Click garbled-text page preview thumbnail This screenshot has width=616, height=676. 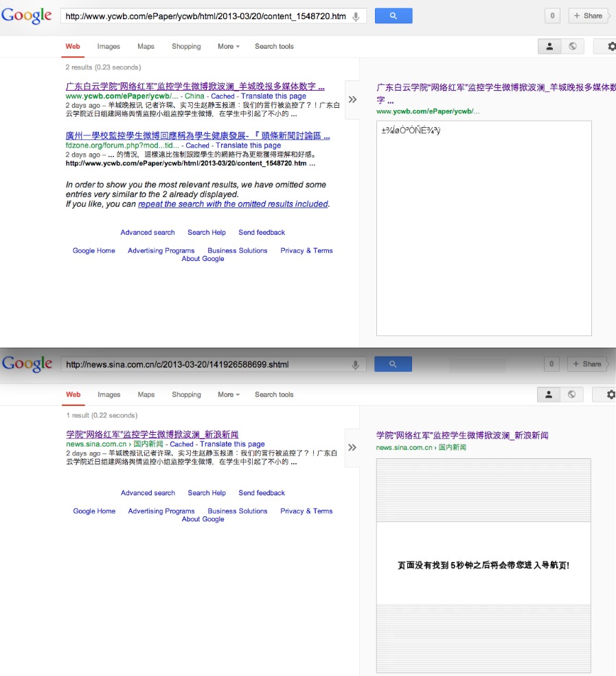[484, 228]
